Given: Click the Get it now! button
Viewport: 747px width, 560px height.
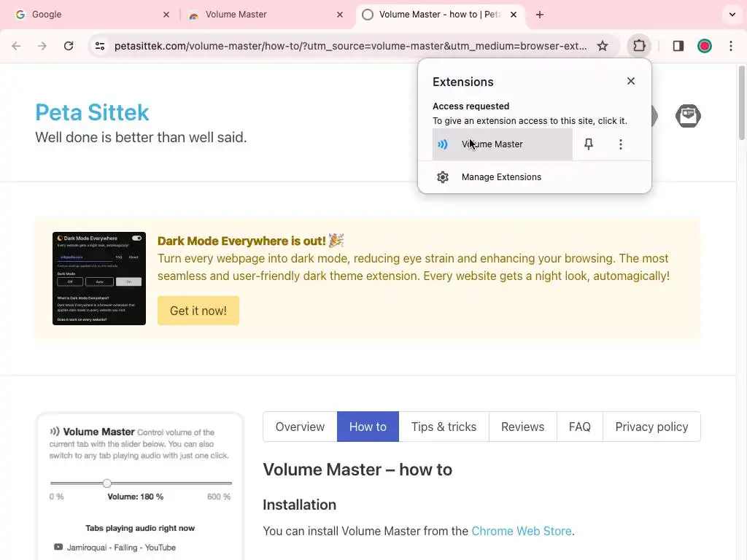Looking at the screenshot, I should click(198, 311).
